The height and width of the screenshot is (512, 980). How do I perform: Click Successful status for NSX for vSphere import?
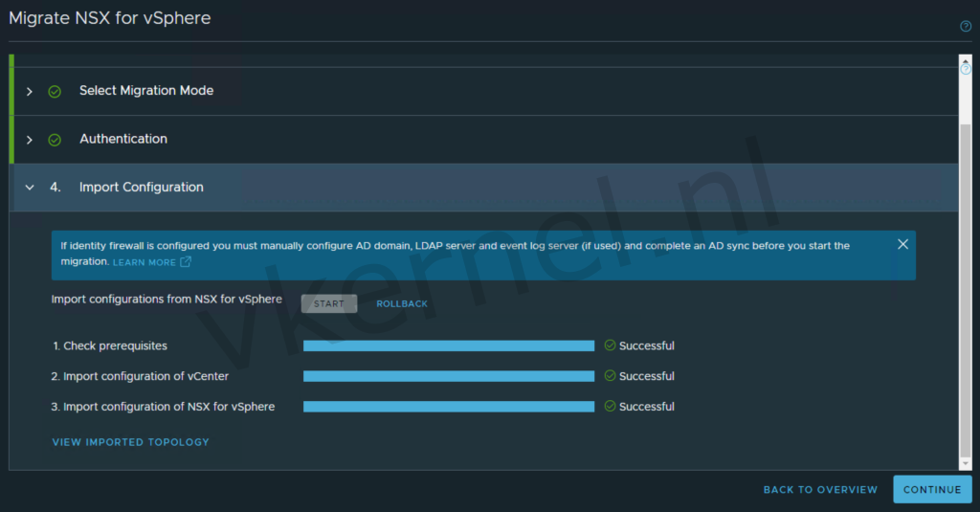tap(646, 407)
